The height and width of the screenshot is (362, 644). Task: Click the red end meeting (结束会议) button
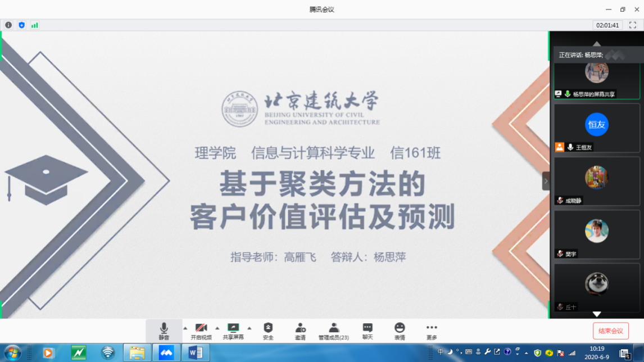611,331
